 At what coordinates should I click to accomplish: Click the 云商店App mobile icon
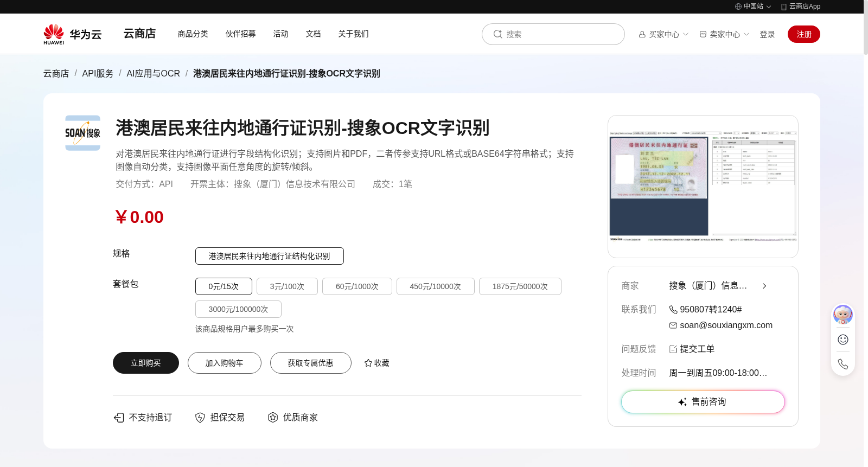coord(784,7)
